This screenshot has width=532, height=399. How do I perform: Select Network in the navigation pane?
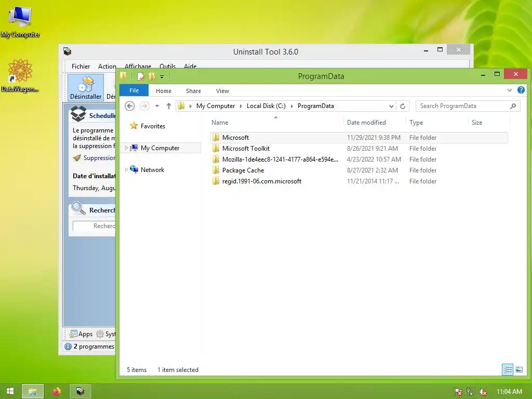click(x=152, y=170)
